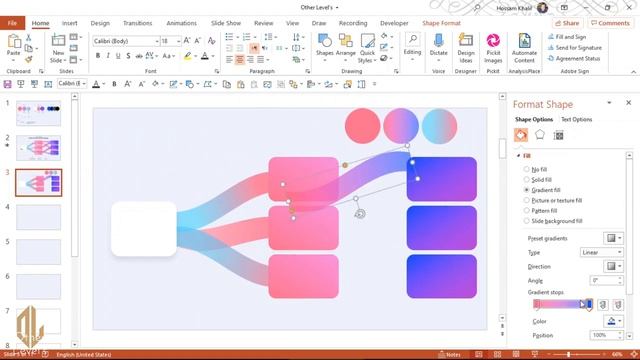Switch to Text Options
The image size is (640, 360).
576,119
